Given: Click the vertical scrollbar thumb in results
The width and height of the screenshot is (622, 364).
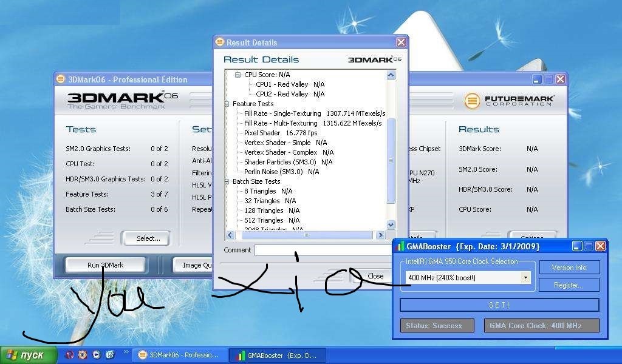Looking at the screenshot, I should tap(391, 160).
